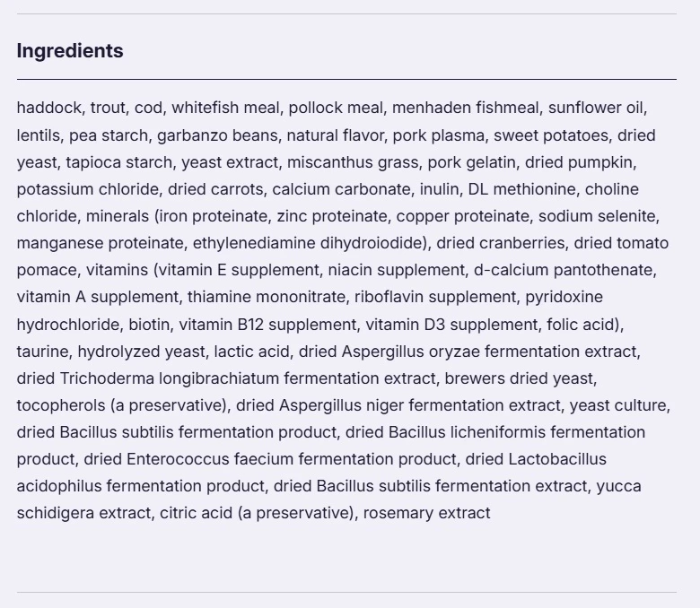Click the text thiamine mononitrate
The height and width of the screenshot is (608, 700).
(266, 297)
